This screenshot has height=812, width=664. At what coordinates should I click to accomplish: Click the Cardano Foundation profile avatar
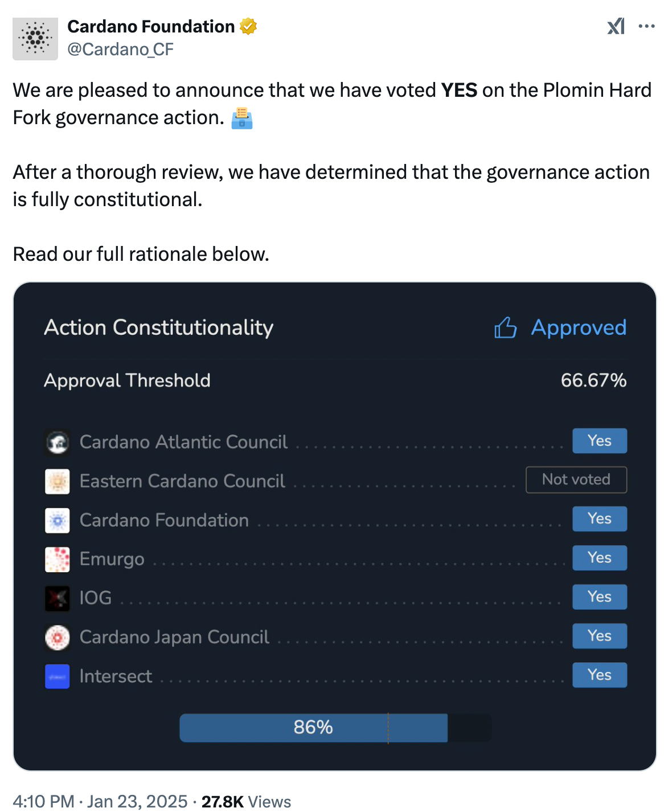coord(35,39)
